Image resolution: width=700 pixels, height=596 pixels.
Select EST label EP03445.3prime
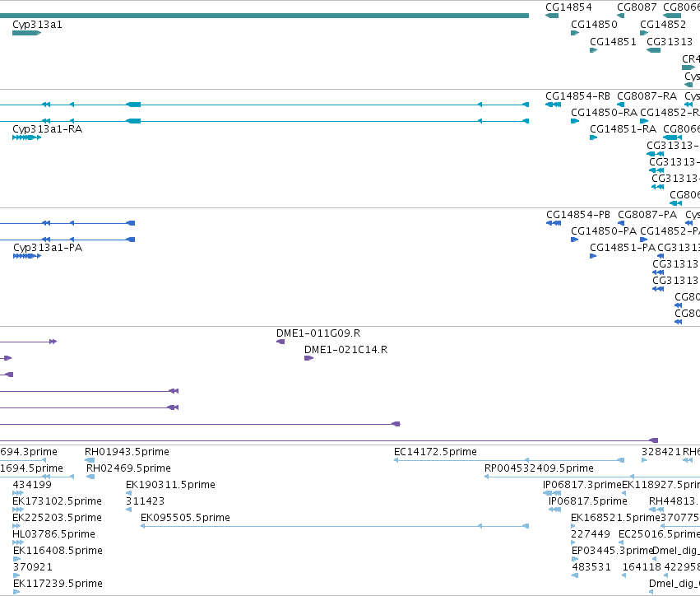(612, 551)
